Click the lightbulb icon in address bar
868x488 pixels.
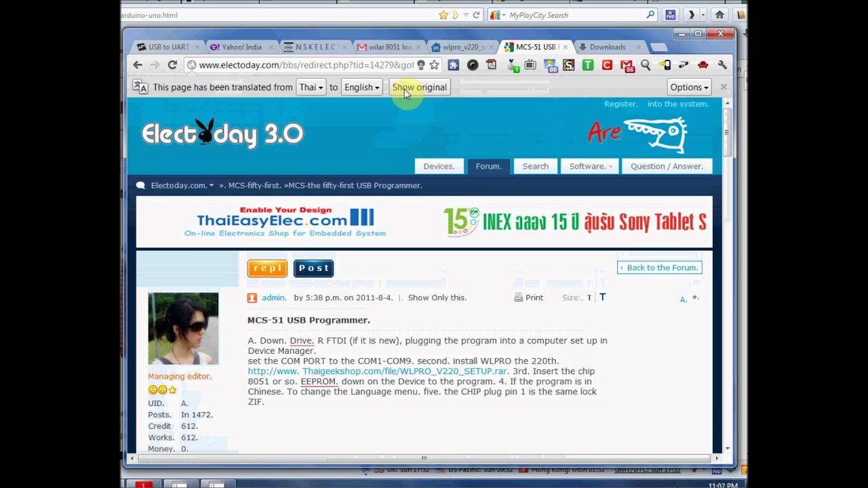(421, 65)
